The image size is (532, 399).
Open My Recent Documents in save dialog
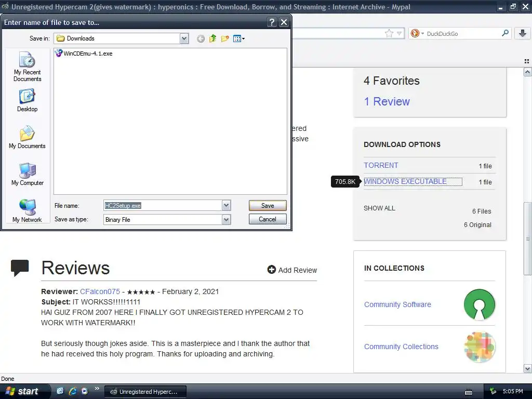[x=27, y=67]
